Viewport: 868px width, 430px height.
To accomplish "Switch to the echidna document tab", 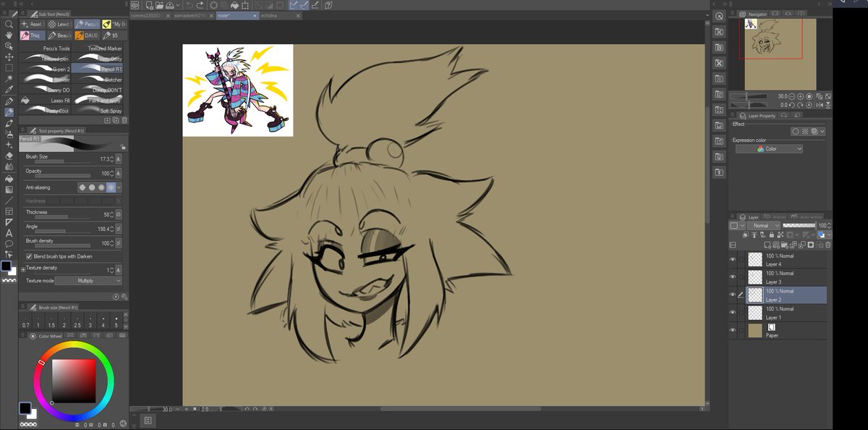I will pos(281,14).
